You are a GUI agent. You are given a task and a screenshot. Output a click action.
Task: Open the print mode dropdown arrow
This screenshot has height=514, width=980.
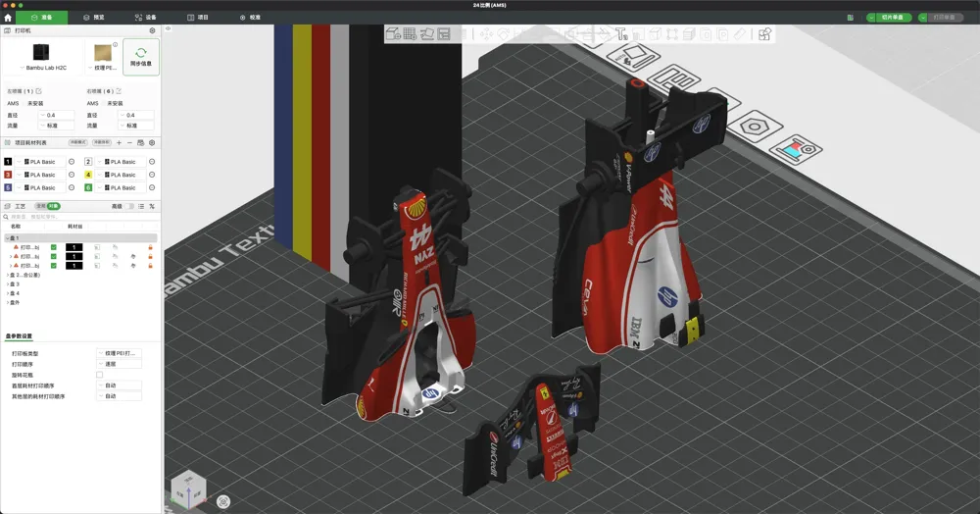922,18
